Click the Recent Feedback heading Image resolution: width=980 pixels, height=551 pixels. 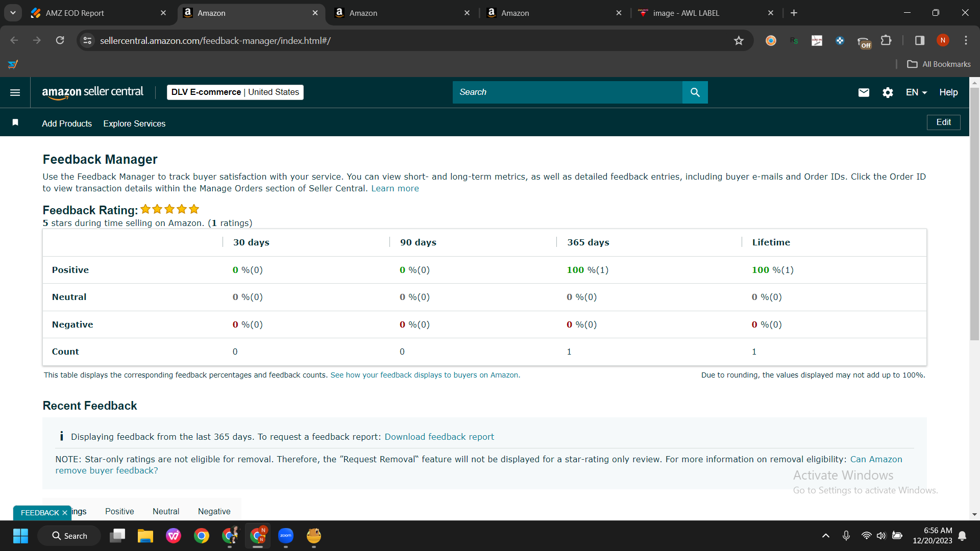click(x=90, y=406)
